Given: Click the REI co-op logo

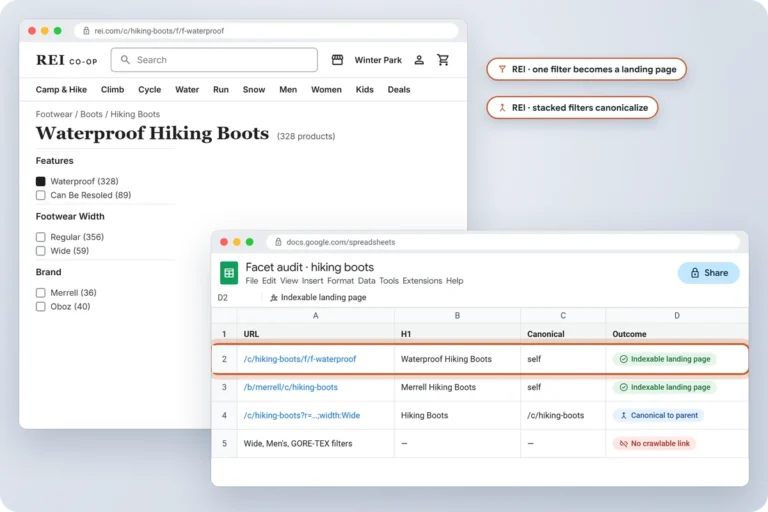Looking at the screenshot, I should (x=67, y=60).
